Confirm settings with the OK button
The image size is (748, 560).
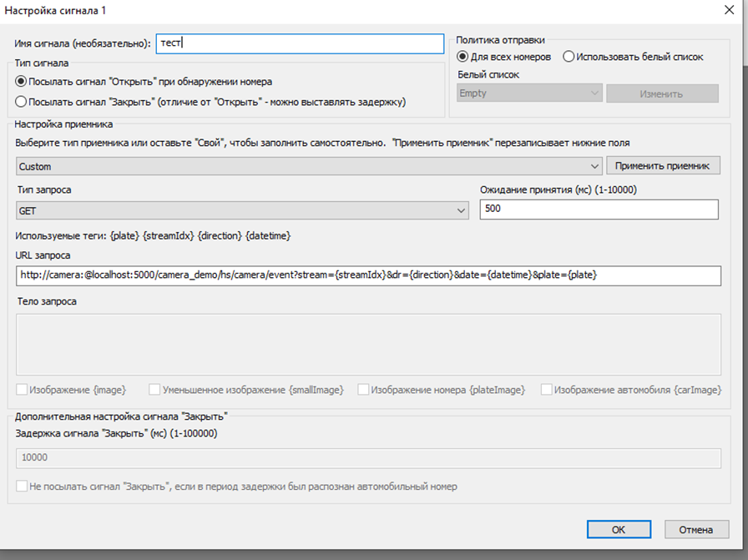pos(618,529)
